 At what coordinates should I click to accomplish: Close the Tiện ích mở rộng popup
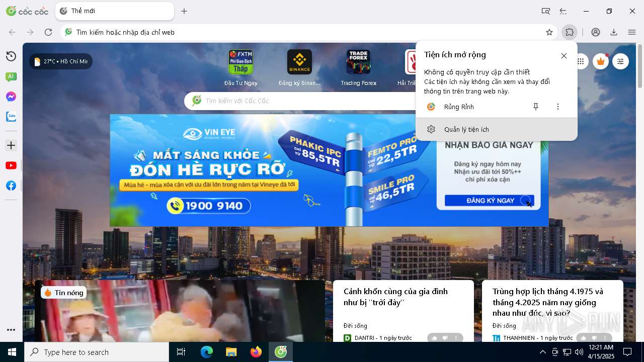coord(564,56)
